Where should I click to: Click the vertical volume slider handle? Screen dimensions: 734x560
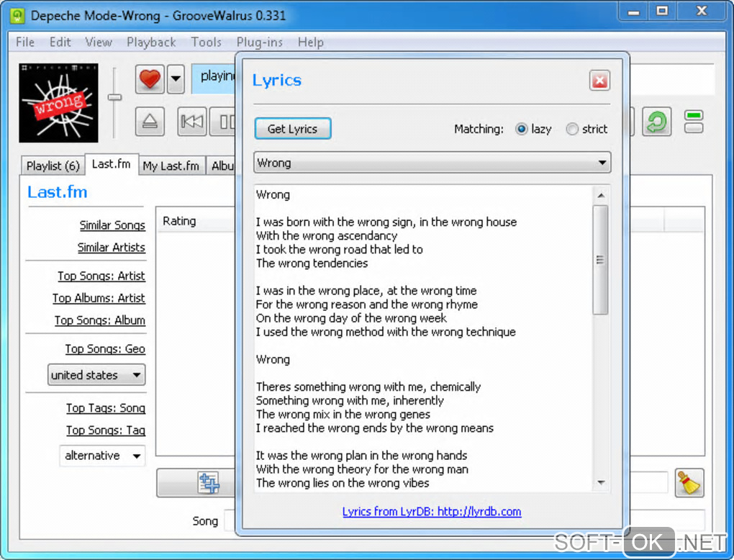coord(114,97)
